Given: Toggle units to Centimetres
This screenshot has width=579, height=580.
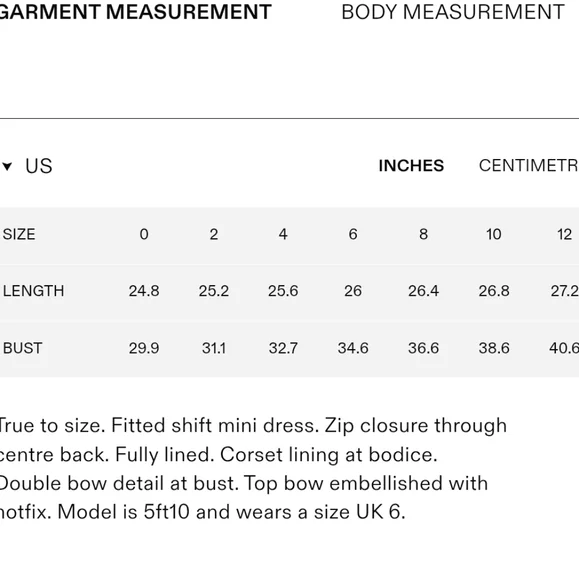Looking at the screenshot, I should click(x=529, y=166).
